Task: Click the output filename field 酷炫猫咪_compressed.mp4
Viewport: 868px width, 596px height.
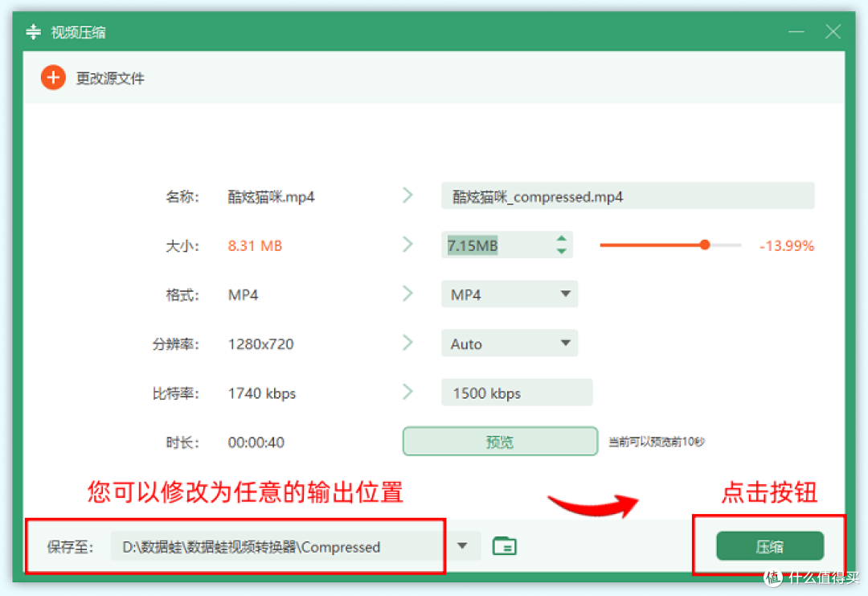Action: tap(628, 196)
